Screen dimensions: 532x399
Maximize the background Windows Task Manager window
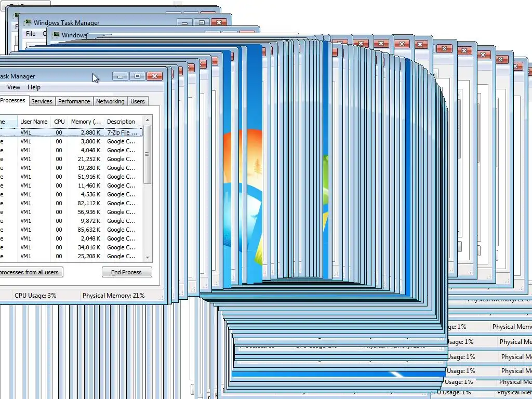202,23
